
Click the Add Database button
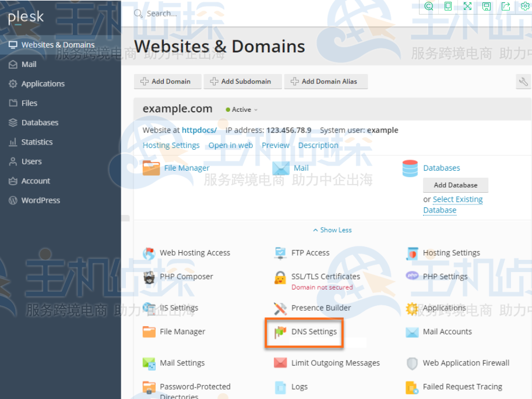click(x=456, y=185)
